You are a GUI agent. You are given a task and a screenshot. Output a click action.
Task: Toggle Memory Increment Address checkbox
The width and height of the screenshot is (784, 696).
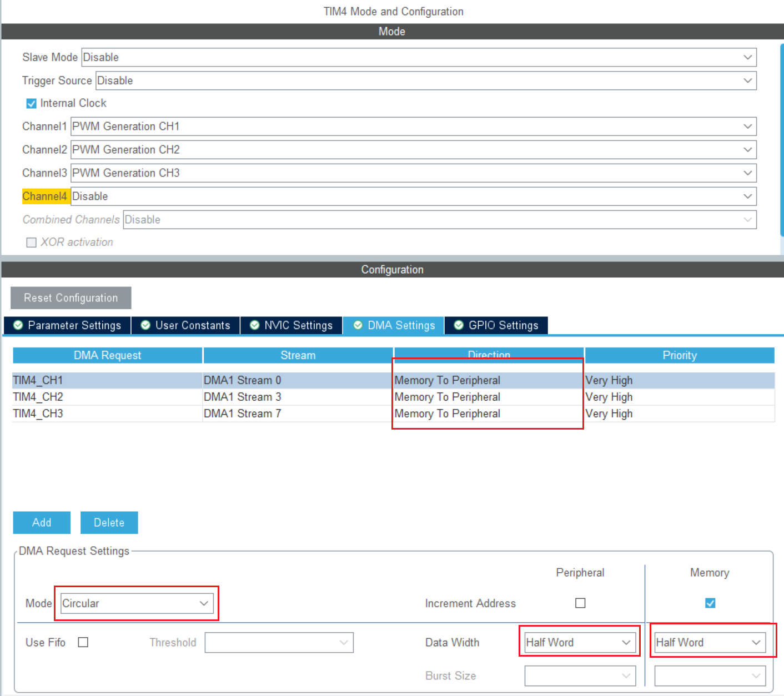click(x=710, y=603)
